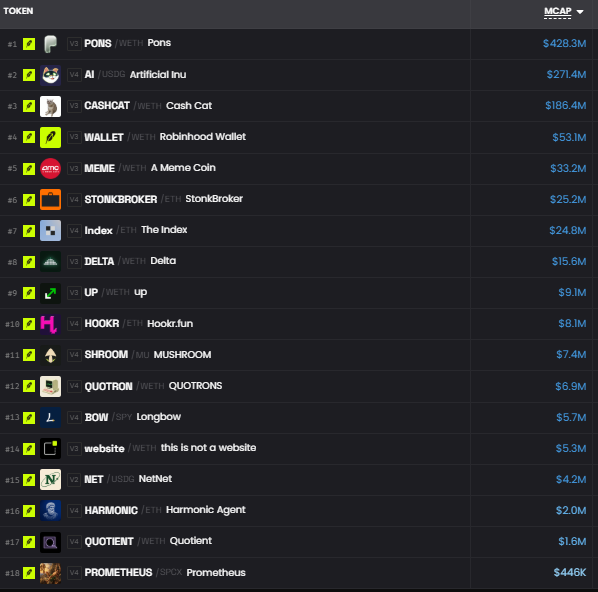Image resolution: width=598 pixels, height=592 pixels.
Task: Select the PROMETHEUS symbol text
Action: click(x=118, y=573)
